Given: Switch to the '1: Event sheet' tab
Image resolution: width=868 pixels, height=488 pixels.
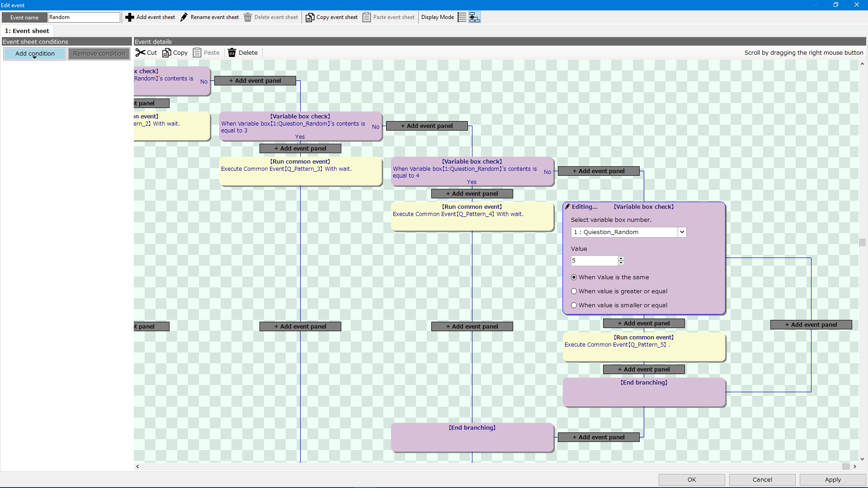Looking at the screenshot, I should coord(27,31).
